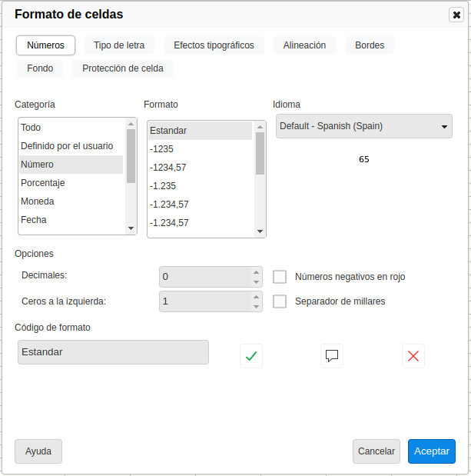
Task: Close the Formato de celdas dialog
Action: click(456, 15)
